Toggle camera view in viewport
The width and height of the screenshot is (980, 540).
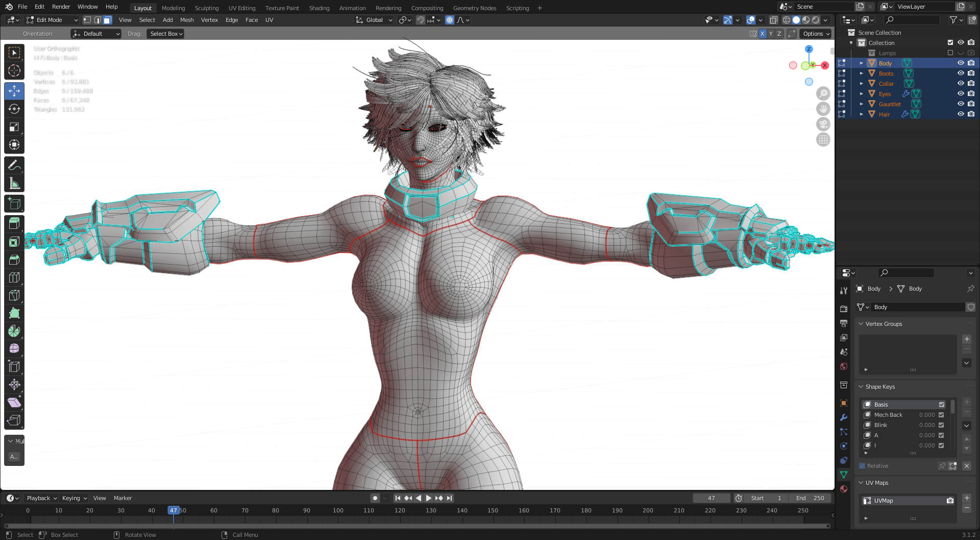823,124
